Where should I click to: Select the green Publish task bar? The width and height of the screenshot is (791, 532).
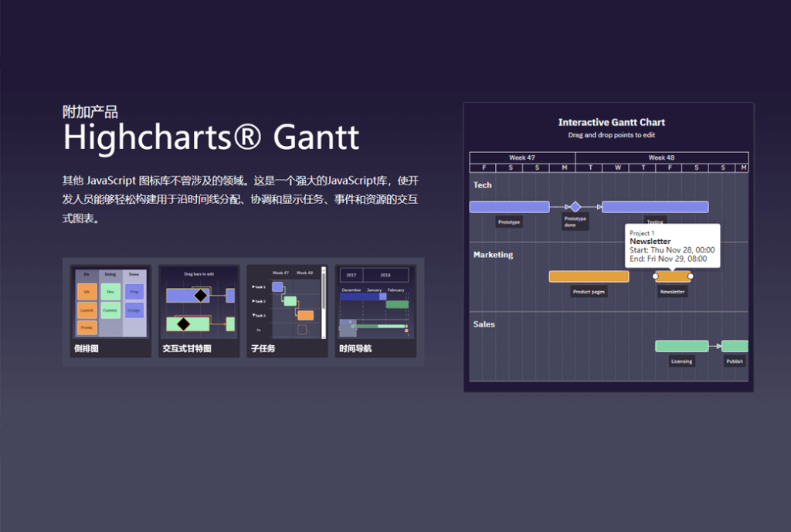(x=735, y=346)
